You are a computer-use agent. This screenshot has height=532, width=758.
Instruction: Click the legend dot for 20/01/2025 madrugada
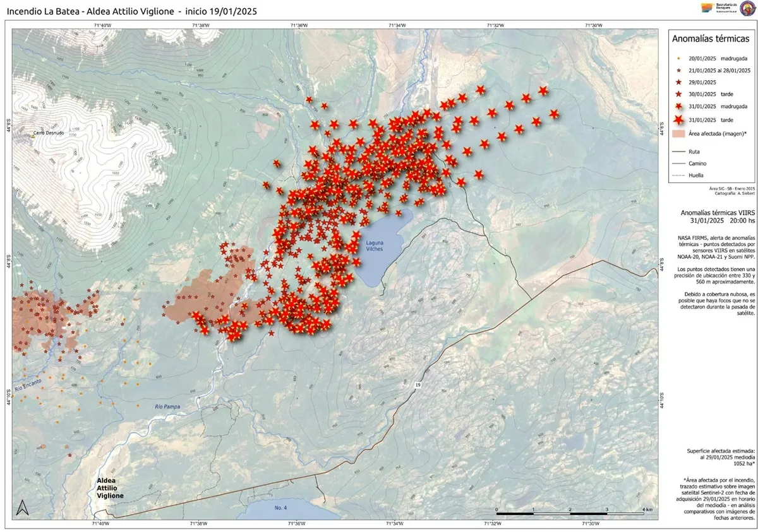tap(678, 58)
